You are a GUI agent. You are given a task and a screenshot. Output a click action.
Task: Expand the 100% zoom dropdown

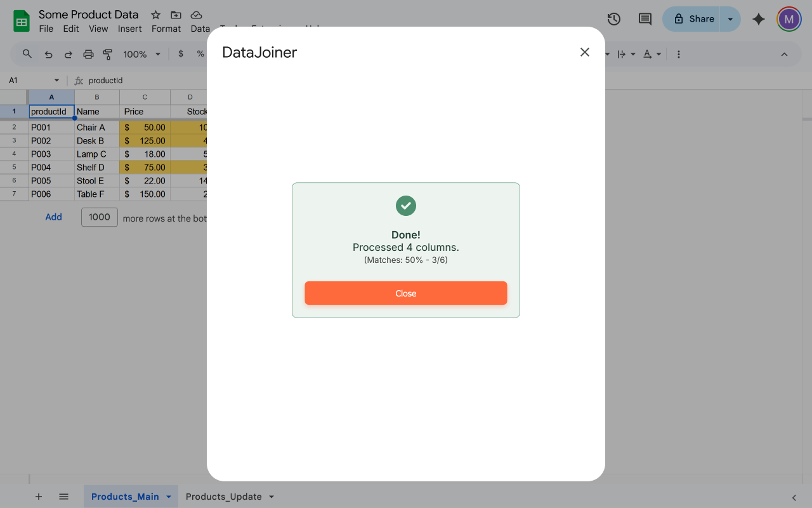coord(141,55)
